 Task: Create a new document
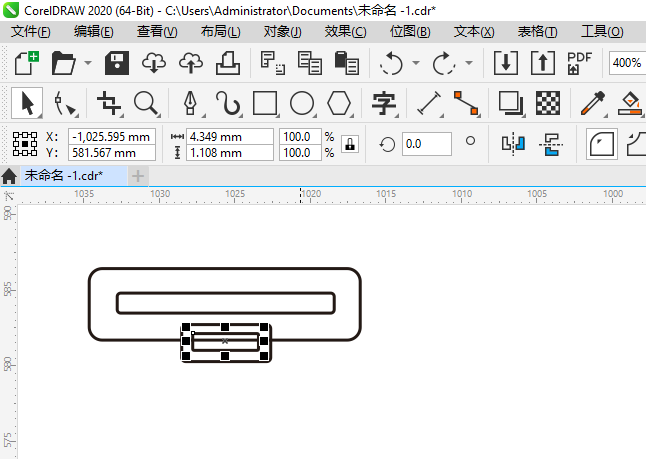[x=27, y=63]
